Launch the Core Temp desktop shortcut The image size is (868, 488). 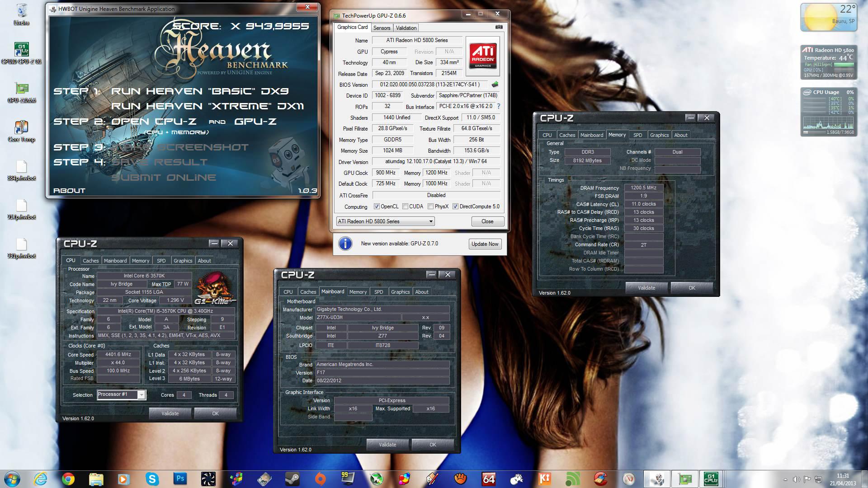(21, 131)
